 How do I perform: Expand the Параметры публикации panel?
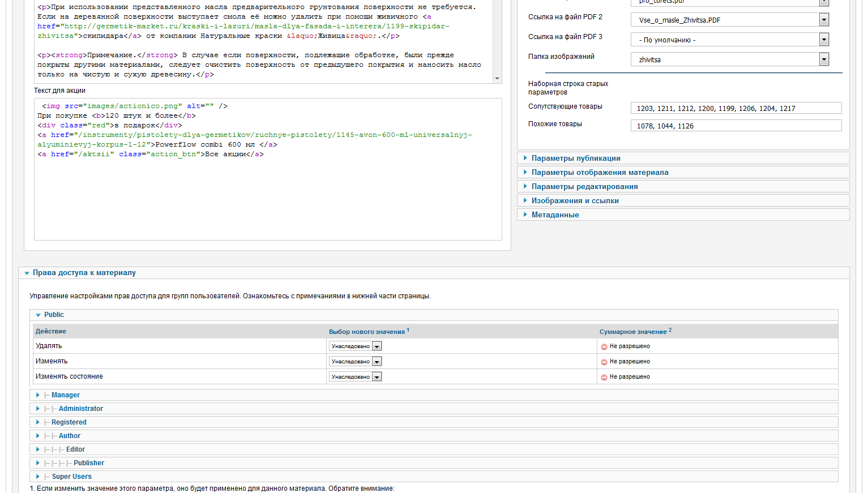pyautogui.click(x=576, y=158)
